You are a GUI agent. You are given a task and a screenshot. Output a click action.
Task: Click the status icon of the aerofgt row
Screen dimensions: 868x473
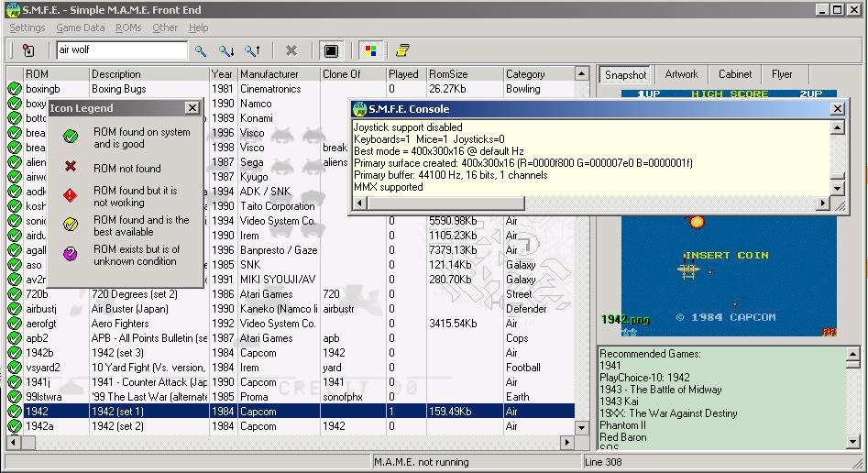[15, 324]
